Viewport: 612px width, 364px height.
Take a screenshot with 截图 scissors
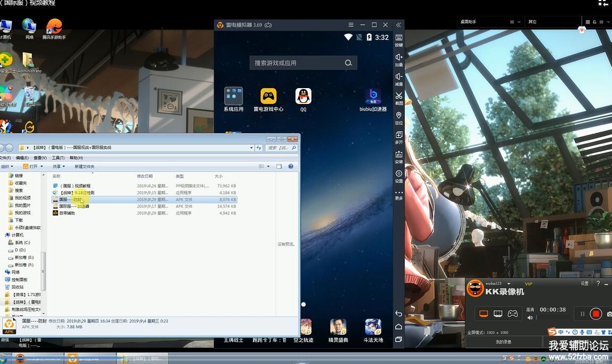pyautogui.click(x=398, y=98)
